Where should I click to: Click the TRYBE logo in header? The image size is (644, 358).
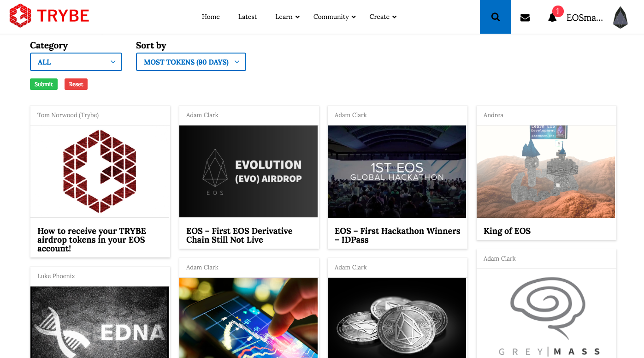click(49, 16)
